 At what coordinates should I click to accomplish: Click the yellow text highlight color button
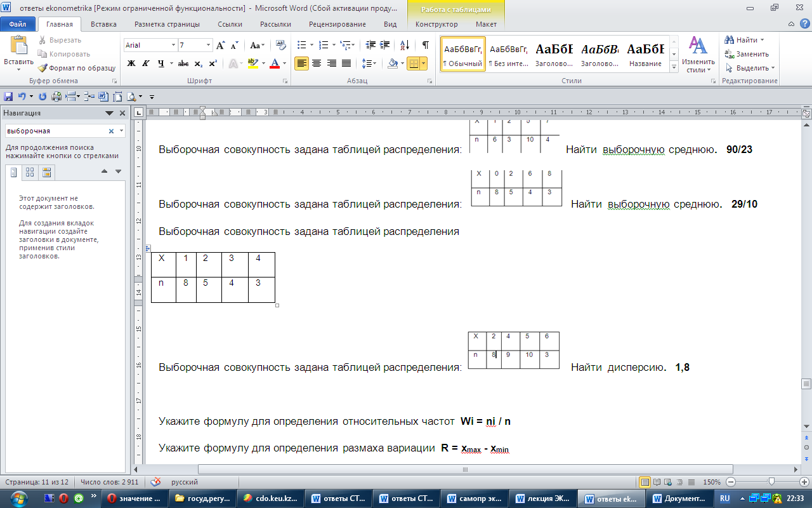click(253, 63)
